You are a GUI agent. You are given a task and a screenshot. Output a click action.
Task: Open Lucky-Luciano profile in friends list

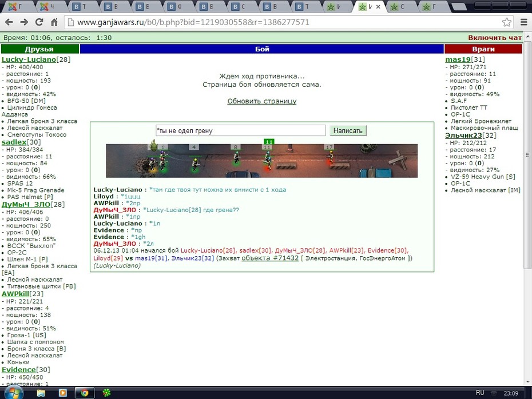[29, 59]
